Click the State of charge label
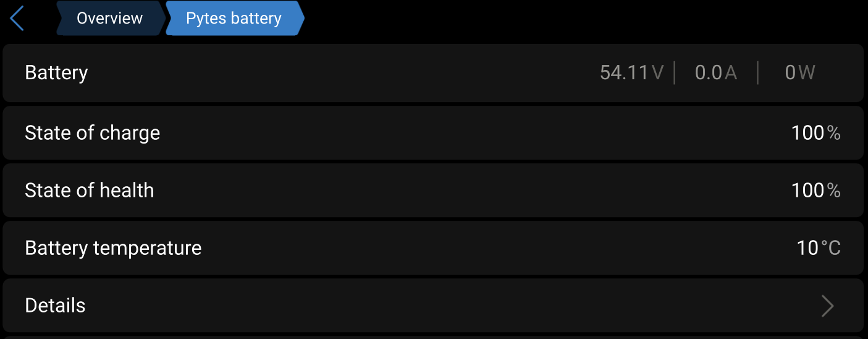Screen dimensions: 868x339 [92, 133]
